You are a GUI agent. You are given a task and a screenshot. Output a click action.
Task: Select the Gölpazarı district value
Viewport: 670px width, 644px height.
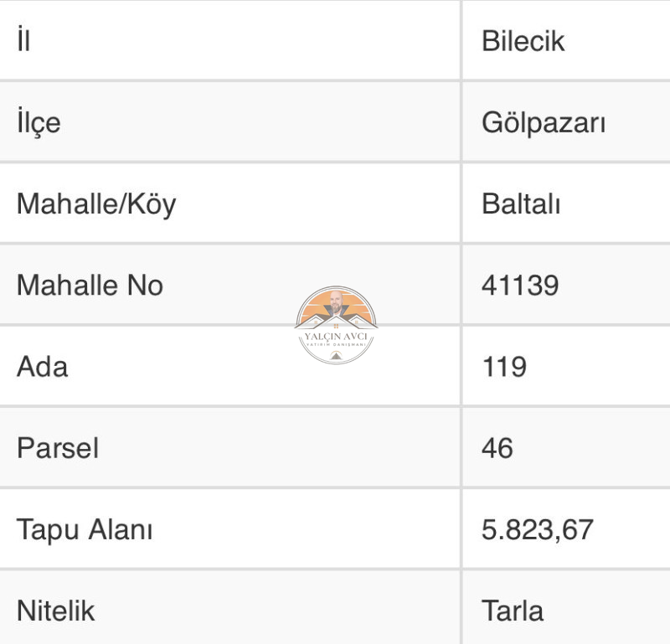[x=544, y=122]
